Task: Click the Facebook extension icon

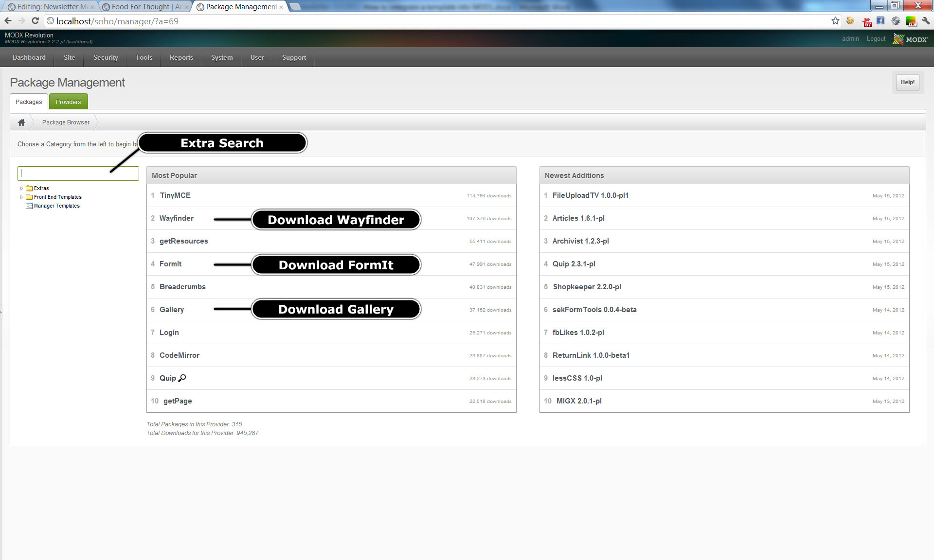Action: tap(880, 21)
